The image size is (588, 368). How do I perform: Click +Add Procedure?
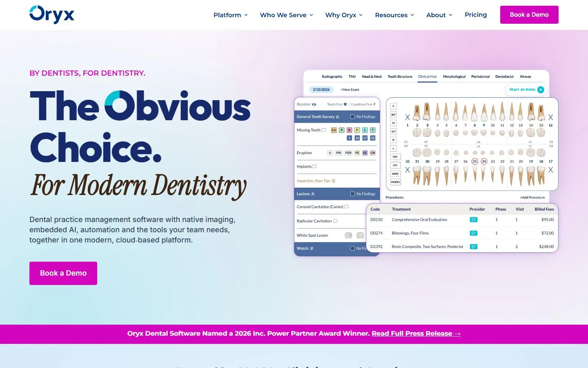click(532, 197)
